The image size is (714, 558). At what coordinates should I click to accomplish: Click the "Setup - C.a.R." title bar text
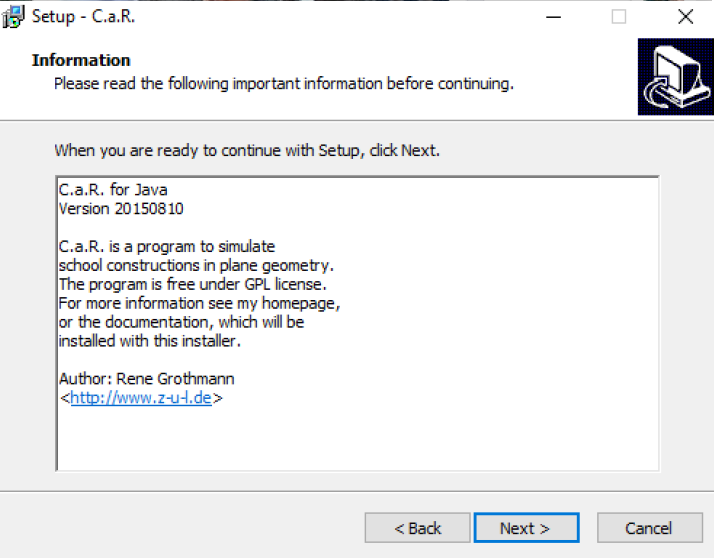[x=83, y=17]
